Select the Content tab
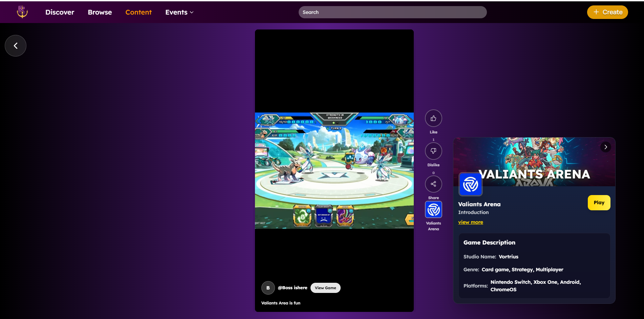The height and width of the screenshot is (319, 644). point(138,12)
